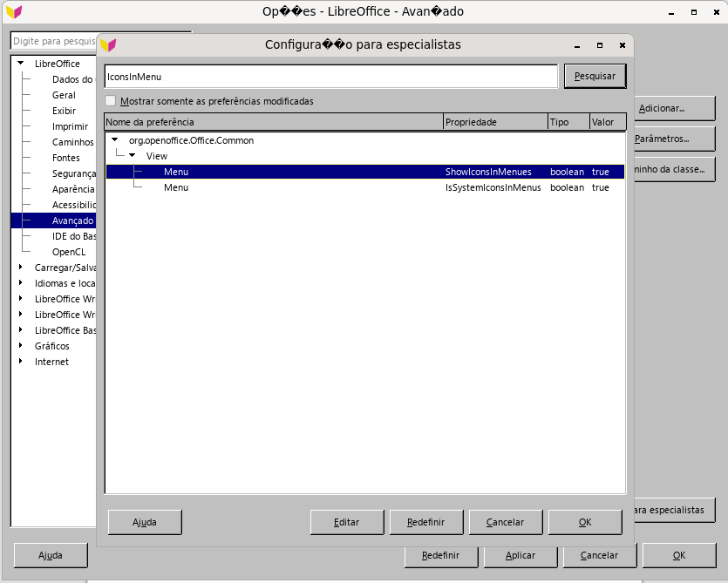728x583 pixels.
Task: Expand the LibreOffice Base category
Action: (x=20, y=330)
